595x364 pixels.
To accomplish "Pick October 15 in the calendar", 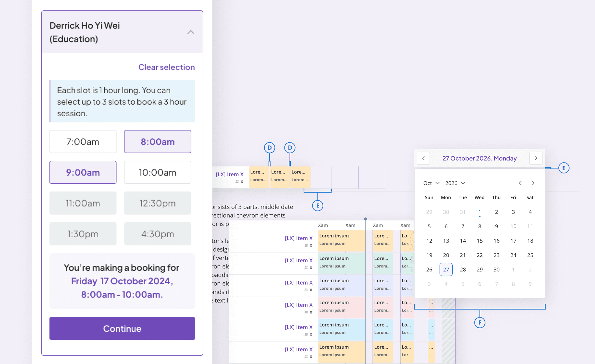I will 480,241.
